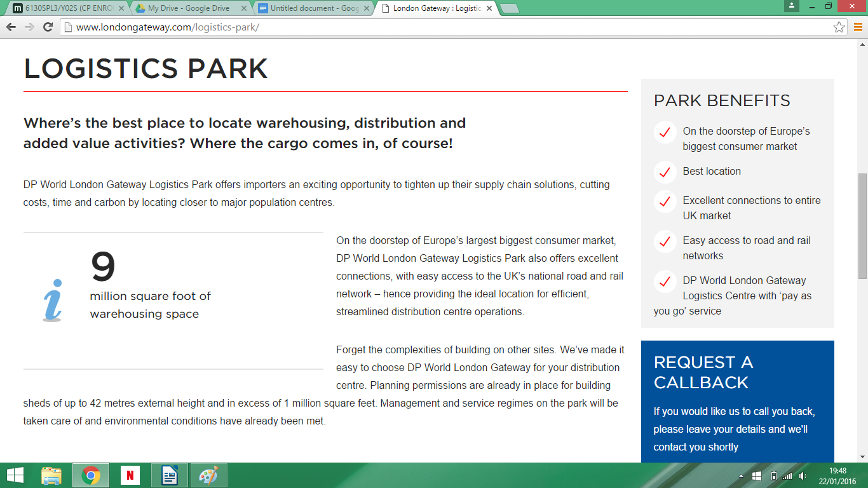Click the Windows tray flag icon

coord(757,475)
